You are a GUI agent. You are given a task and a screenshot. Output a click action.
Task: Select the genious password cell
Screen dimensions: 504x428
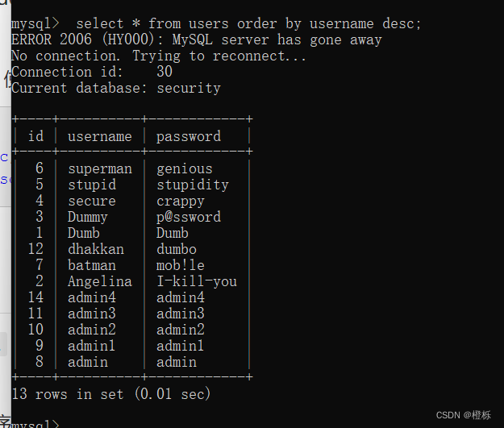184,169
